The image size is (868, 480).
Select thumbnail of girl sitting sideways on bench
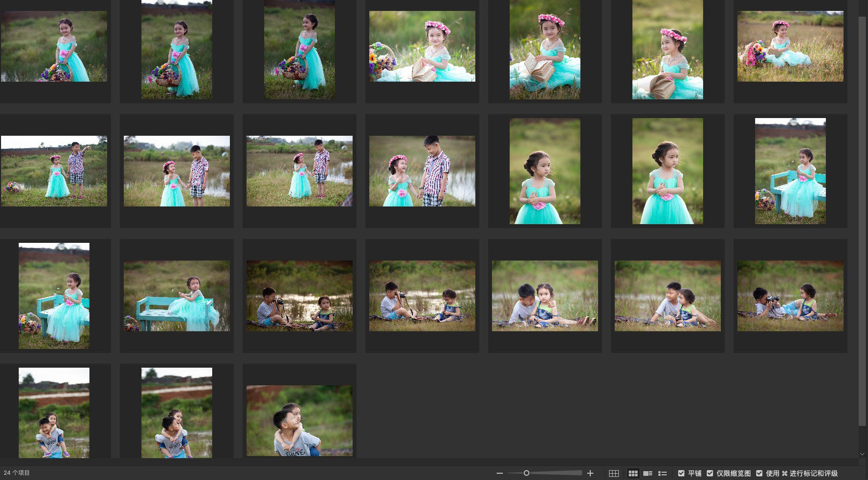pyautogui.click(x=177, y=296)
